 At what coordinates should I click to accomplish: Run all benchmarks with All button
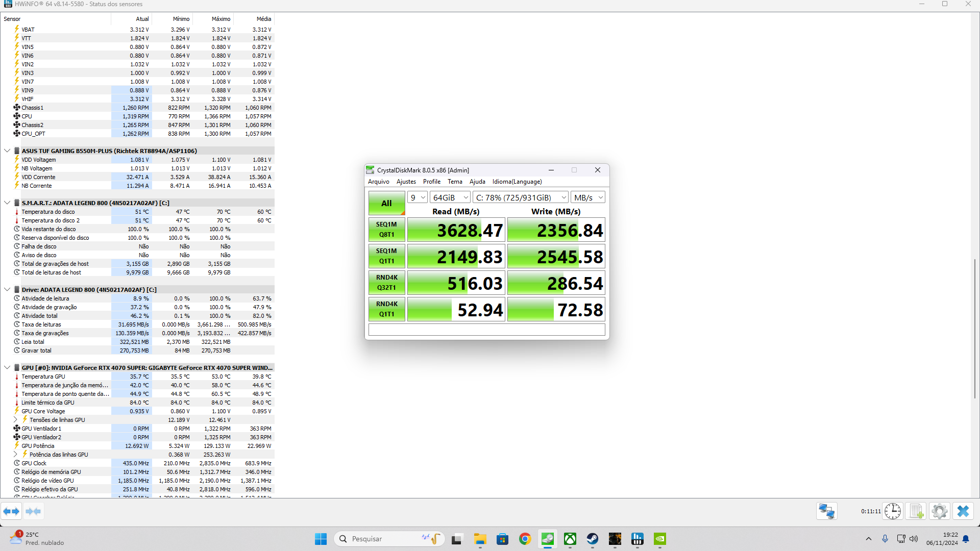(x=387, y=203)
